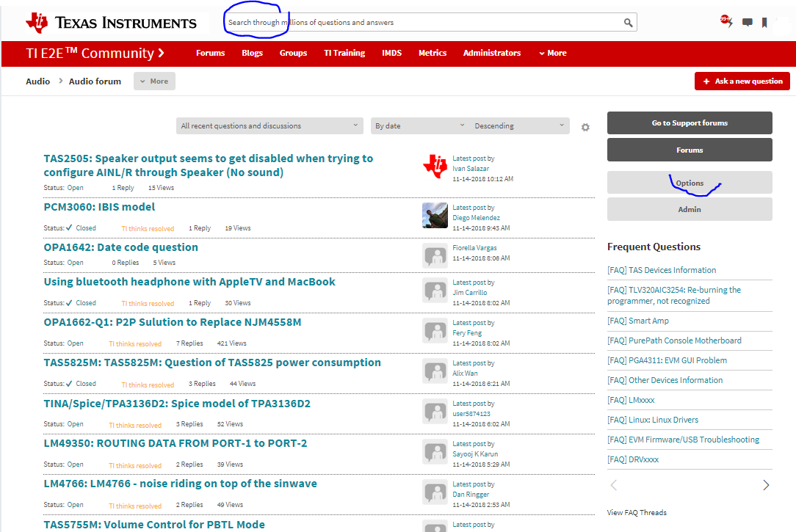
Task: Click the Audio breadcrumb link
Action: click(38, 81)
